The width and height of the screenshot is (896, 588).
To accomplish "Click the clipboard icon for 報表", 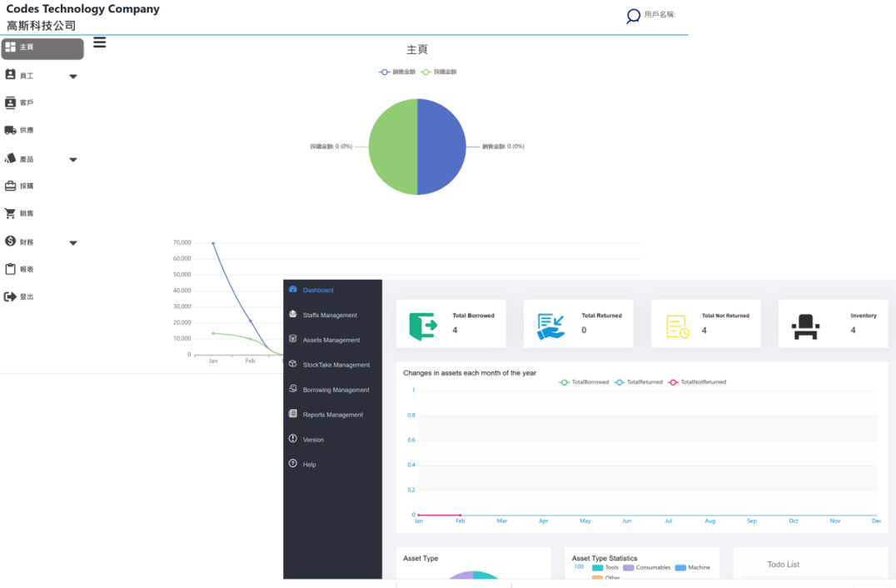I will (x=11, y=269).
